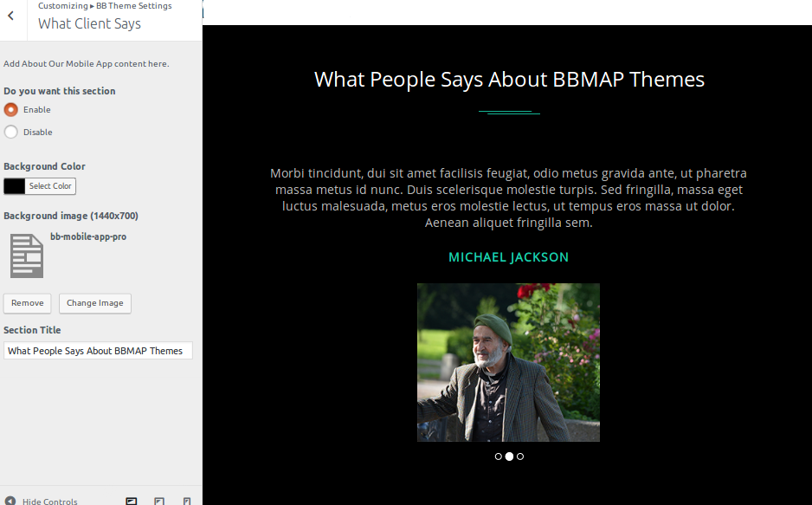The height and width of the screenshot is (505, 812).
Task: Click the Hide Controls label
Action: (50, 501)
